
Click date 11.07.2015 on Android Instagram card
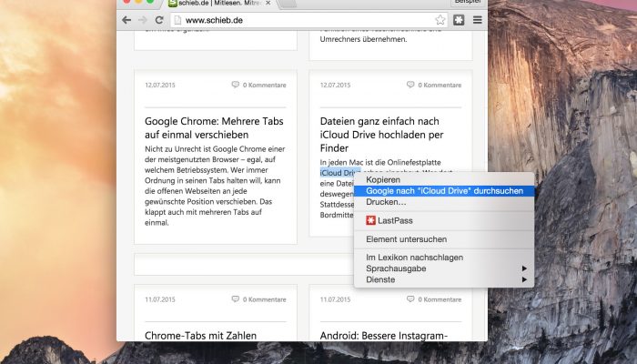335,299
